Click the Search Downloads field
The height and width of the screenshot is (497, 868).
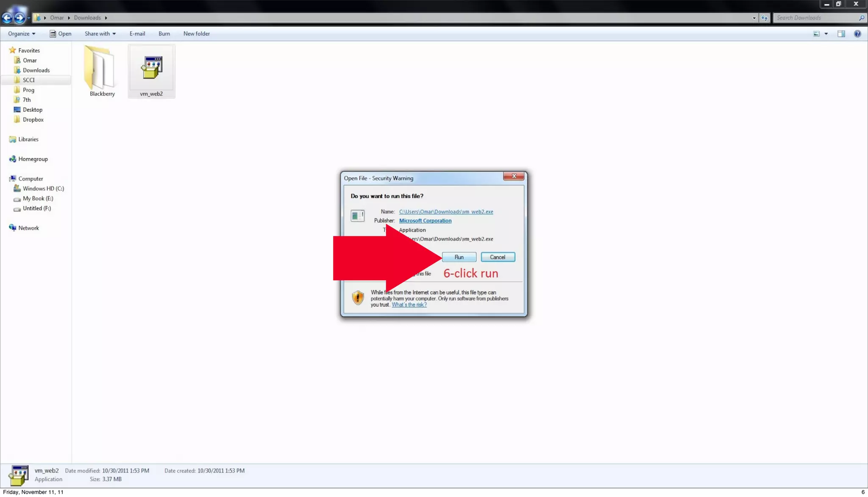point(814,18)
